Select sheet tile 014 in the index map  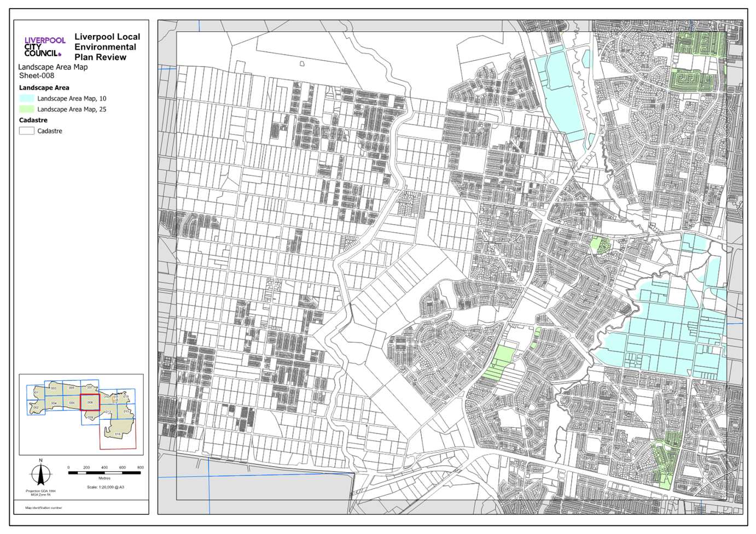[x=126, y=396]
